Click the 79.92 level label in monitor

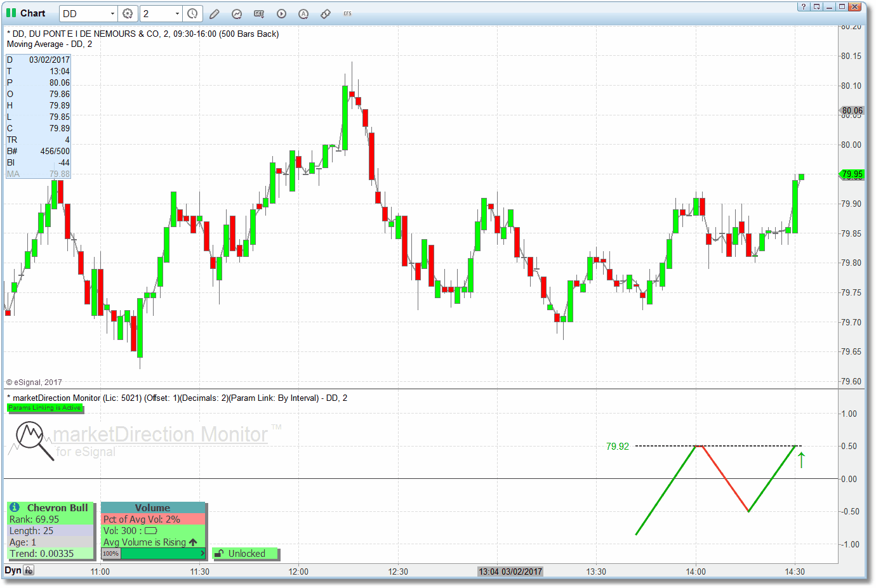[617, 447]
